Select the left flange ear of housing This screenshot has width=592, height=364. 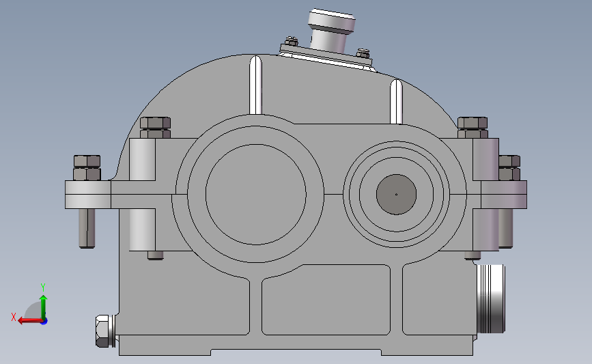pyautogui.click(x=87, y=195)
